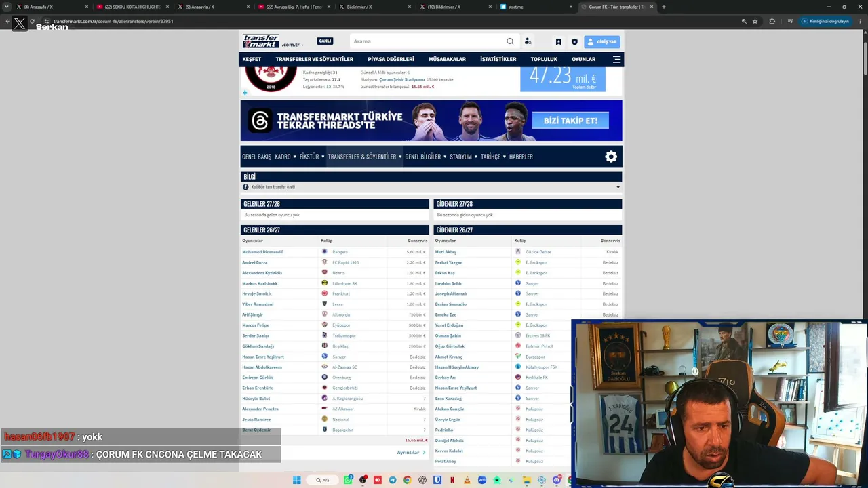This screenshot has width=868, height=488.
Task: Launch Netflix from the taskbar
Action: (452, 480)
